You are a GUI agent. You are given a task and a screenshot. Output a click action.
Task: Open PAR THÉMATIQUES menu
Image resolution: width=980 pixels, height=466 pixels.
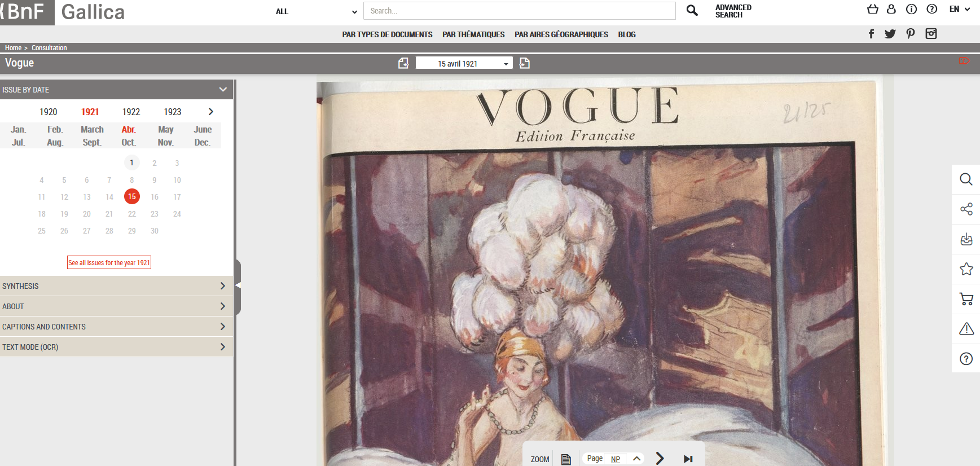tap(473, 34)
